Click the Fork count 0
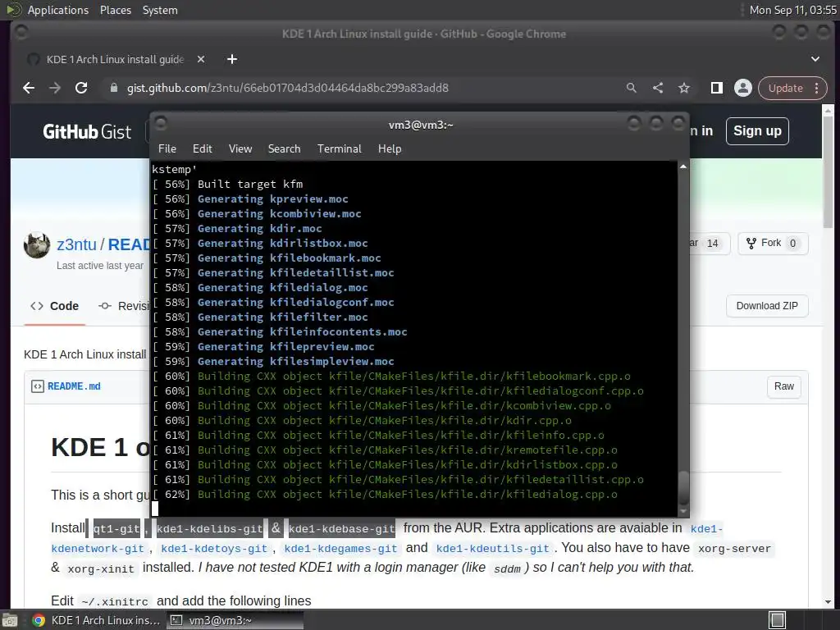 (x=792, y=243)
